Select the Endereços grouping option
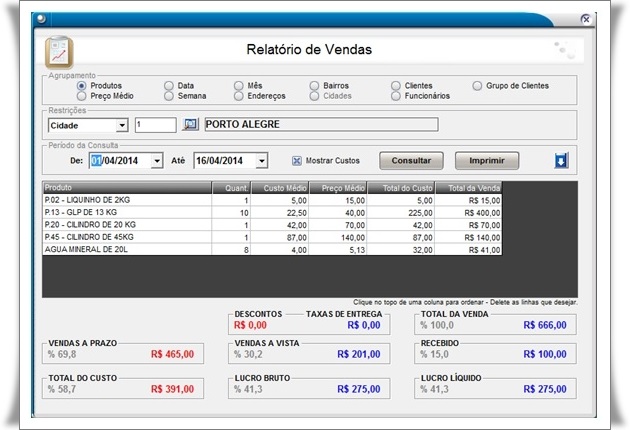This screenshot has width=630, height=430. coord(239,96)
